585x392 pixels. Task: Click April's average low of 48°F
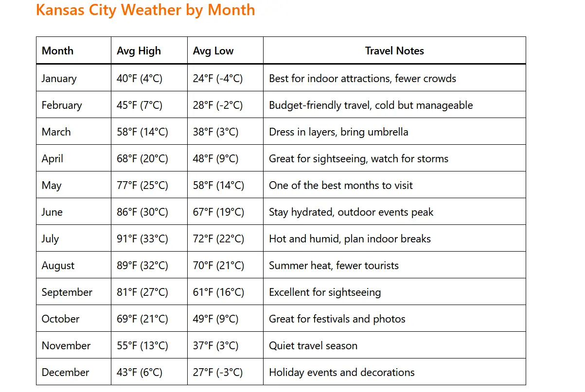[215, 159]
